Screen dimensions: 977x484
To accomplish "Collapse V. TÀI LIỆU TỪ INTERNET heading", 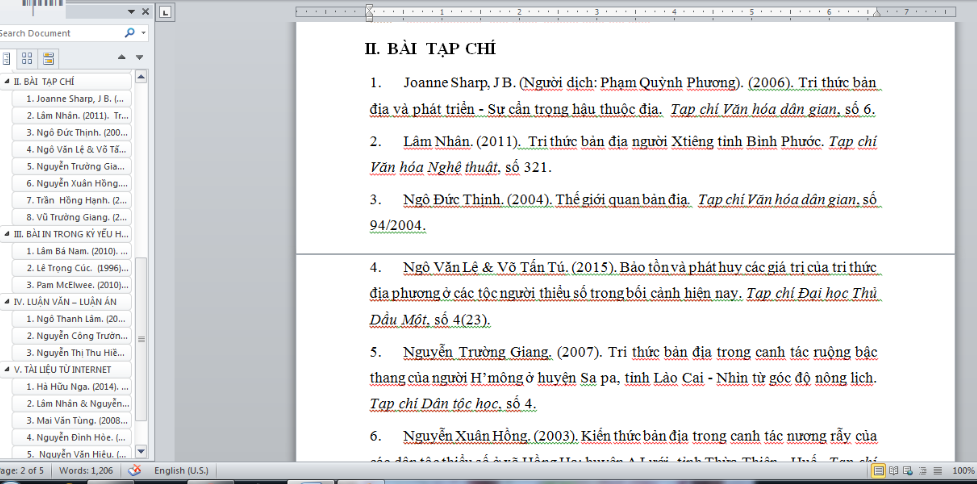I will click(x=6, y=369).
